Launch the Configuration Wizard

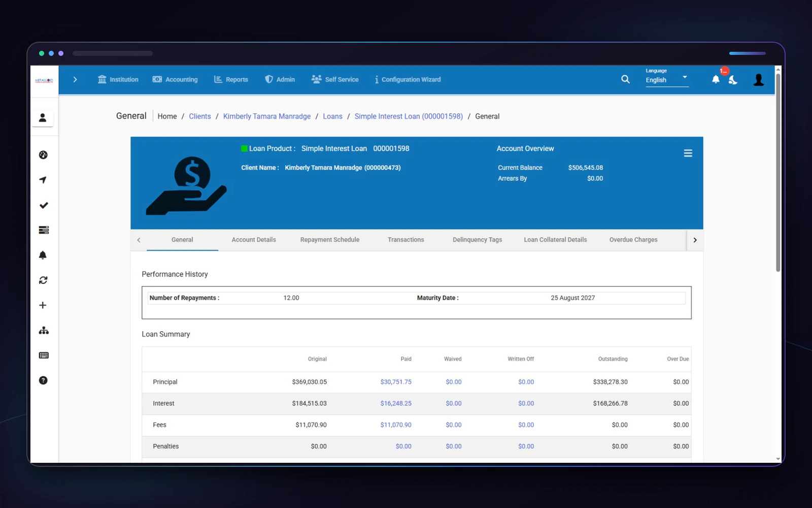(x=408, y=79)
